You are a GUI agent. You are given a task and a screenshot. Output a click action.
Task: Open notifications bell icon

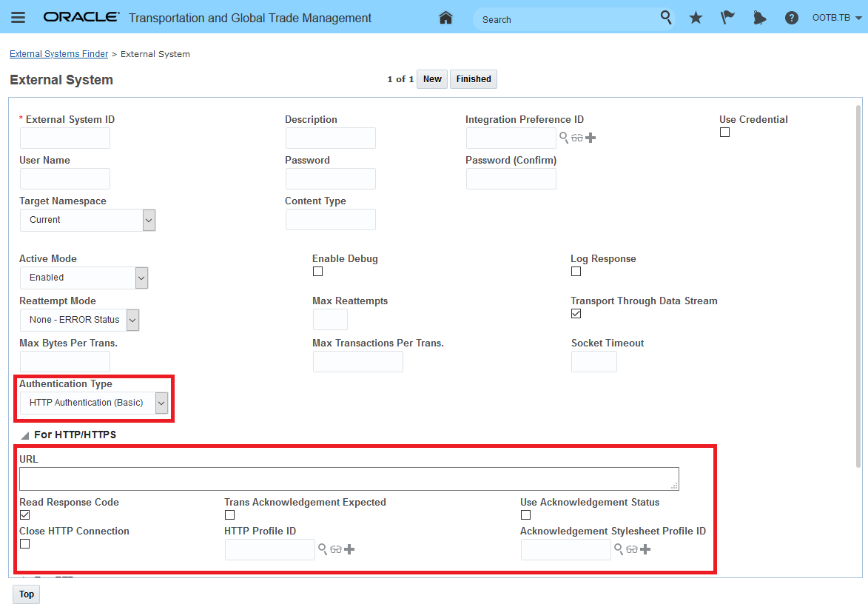coord(759,18)
